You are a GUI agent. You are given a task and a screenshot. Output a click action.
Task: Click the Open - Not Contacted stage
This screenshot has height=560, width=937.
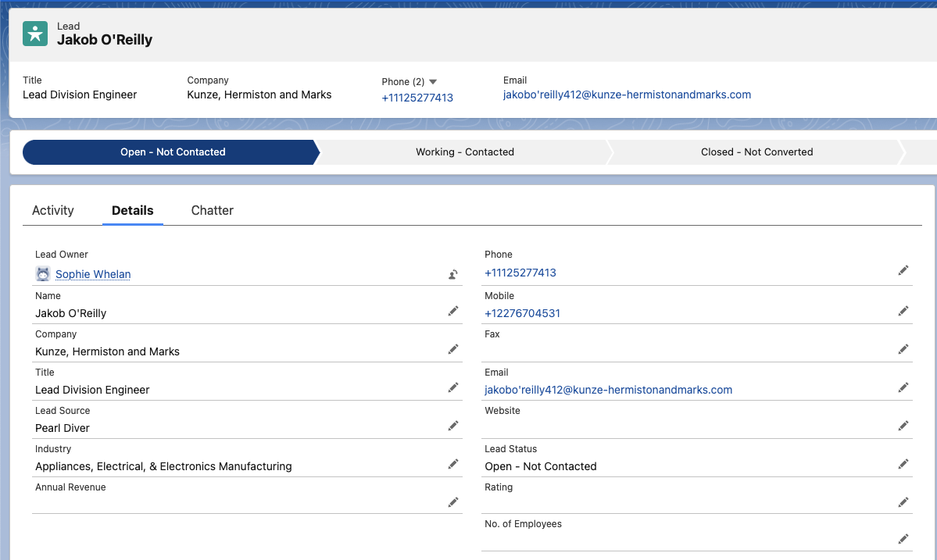(172, 152)
